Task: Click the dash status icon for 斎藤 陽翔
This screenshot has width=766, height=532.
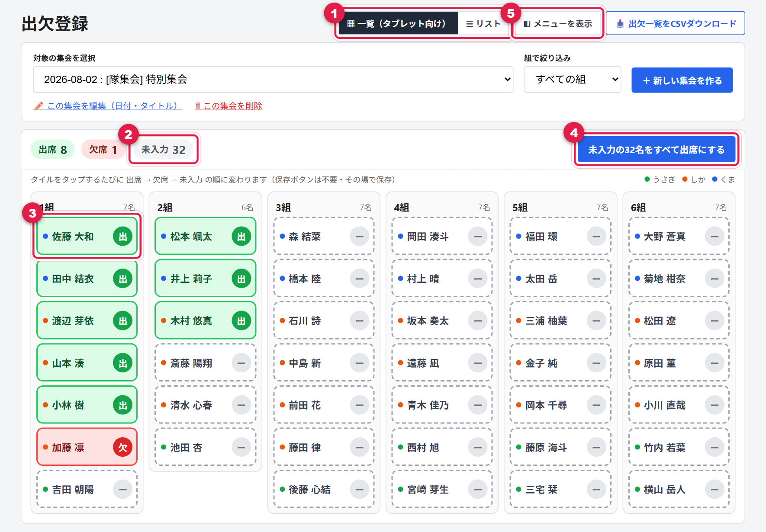Action: (x=241, y=363)
